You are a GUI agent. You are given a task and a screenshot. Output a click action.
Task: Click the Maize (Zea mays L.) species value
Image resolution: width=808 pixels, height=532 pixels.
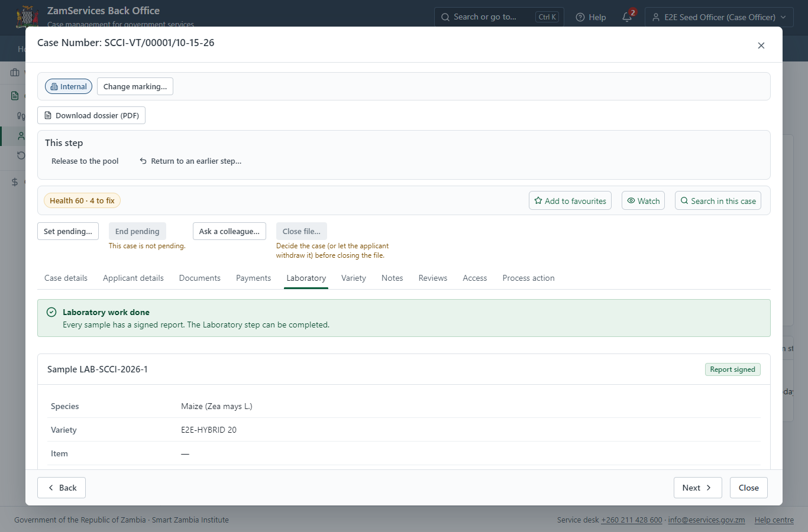pos(216,406)
